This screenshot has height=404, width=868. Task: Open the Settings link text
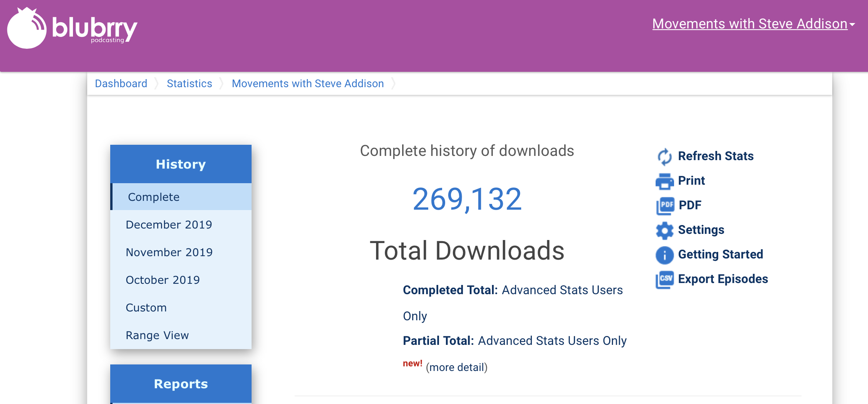pos(701,230)
